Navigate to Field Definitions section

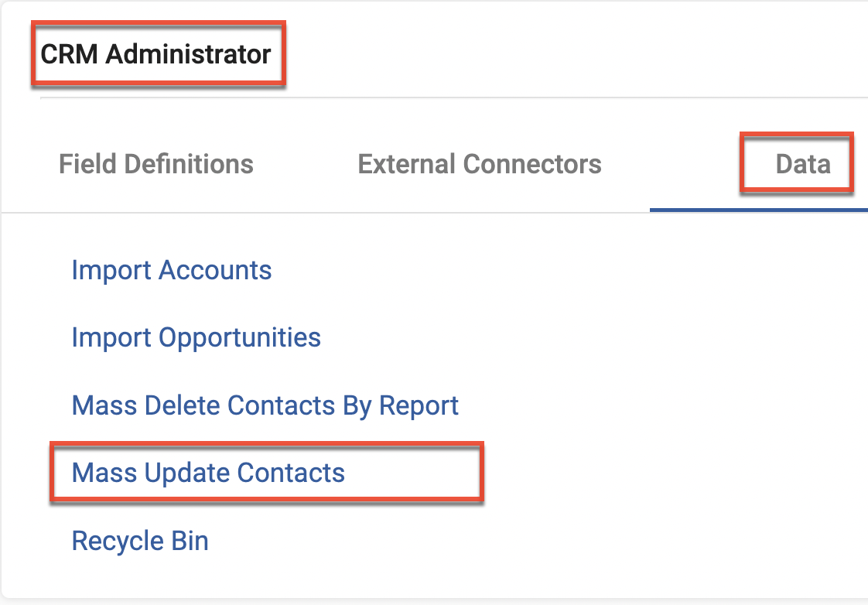pyautogui.click(x=155, y=163)
